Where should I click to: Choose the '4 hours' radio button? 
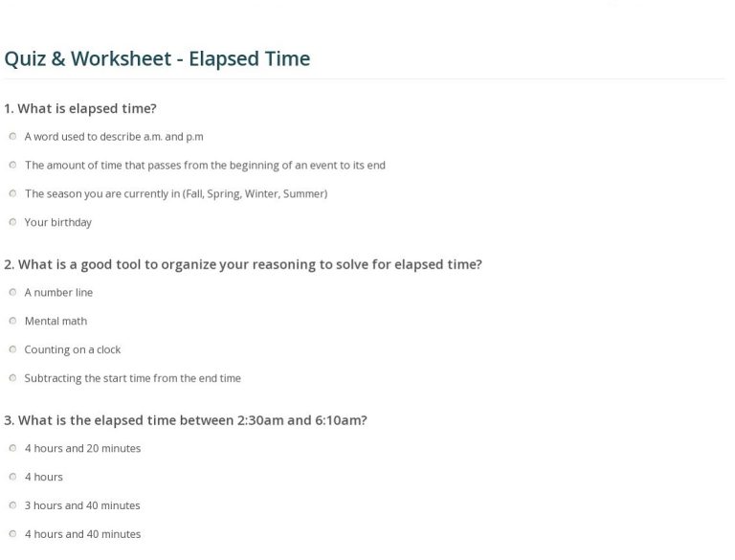(12, 477)
